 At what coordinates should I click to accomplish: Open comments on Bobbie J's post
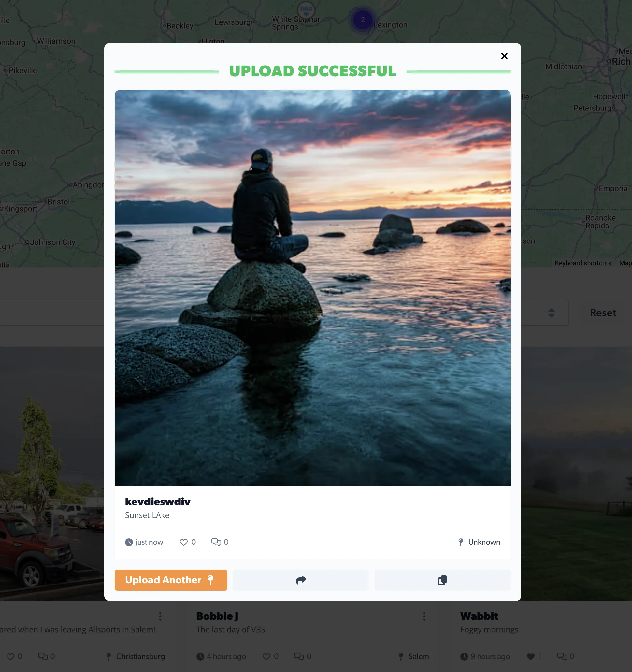point(299,656)
